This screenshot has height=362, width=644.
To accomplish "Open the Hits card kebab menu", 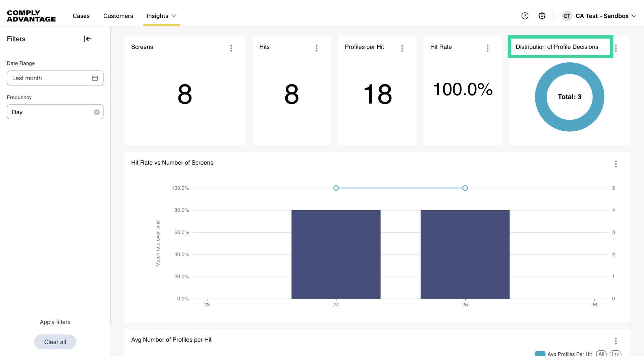I will coord(317,48).
